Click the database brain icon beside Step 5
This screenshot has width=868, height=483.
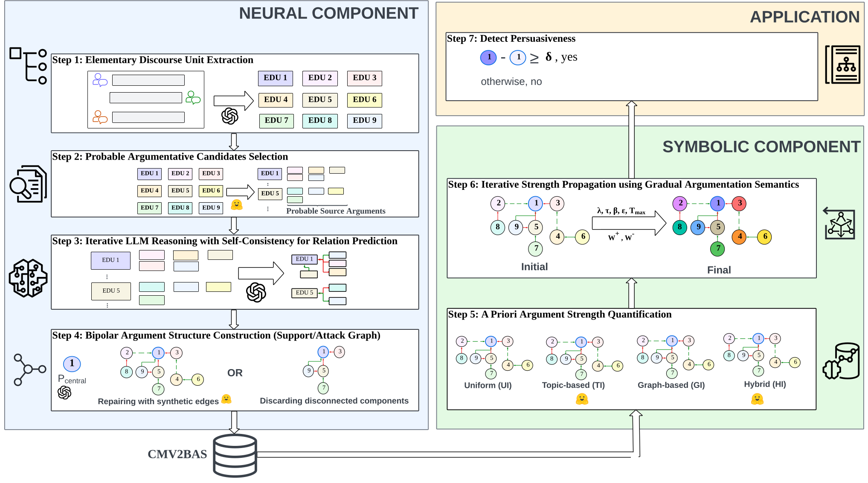(841, 361)
